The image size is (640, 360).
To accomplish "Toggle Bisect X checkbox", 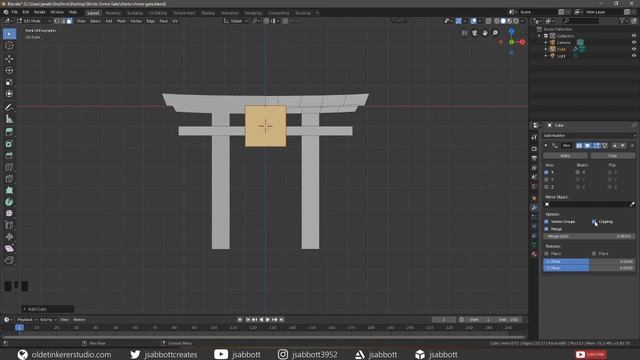I will pos(578,172).
